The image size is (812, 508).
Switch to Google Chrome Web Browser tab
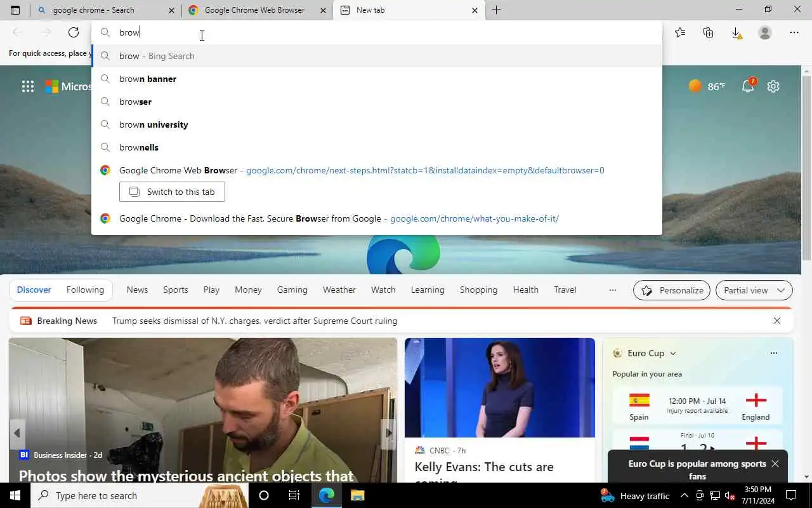(257, 10)
